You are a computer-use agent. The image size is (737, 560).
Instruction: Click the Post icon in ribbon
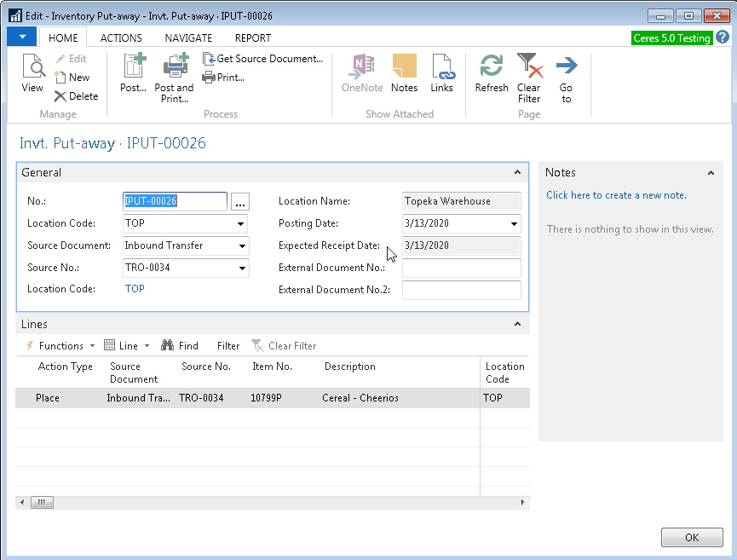click(x=133, y=72)
